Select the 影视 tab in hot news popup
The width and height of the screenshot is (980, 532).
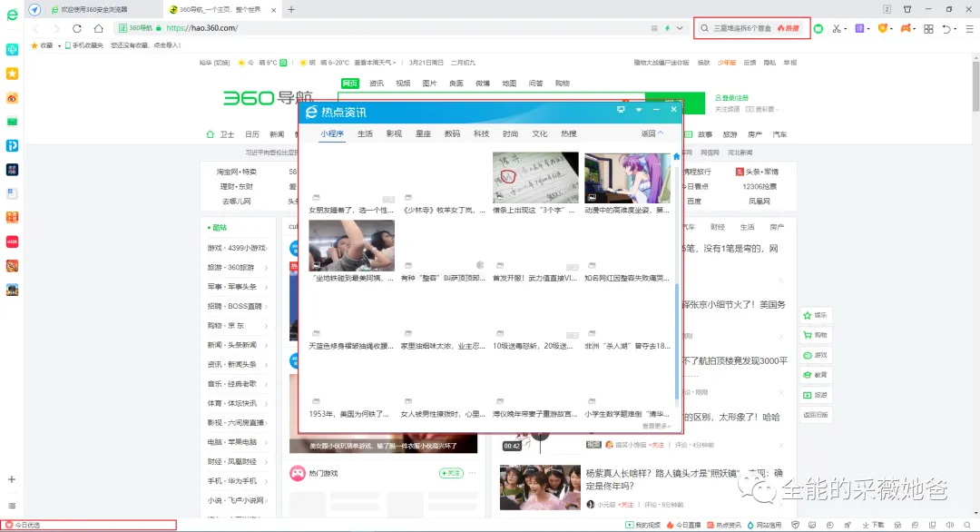pyautogui.click(x=393, y=133)
